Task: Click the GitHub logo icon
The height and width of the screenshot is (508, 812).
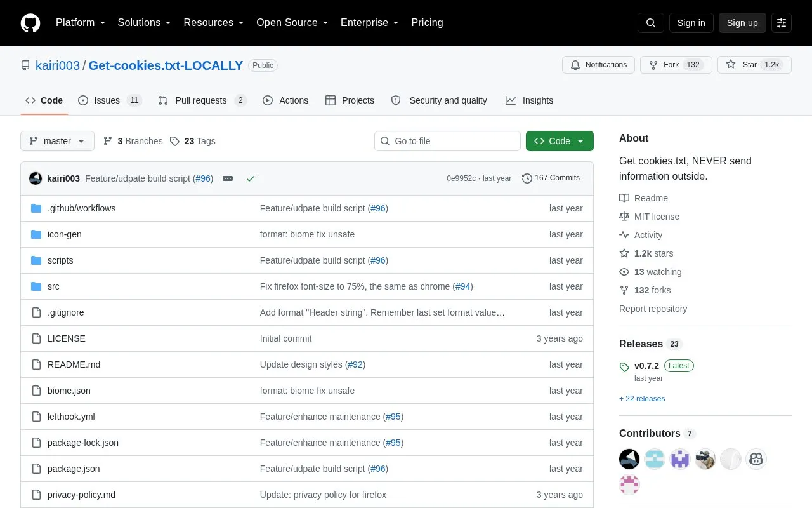Action: (x=30, y=23)
